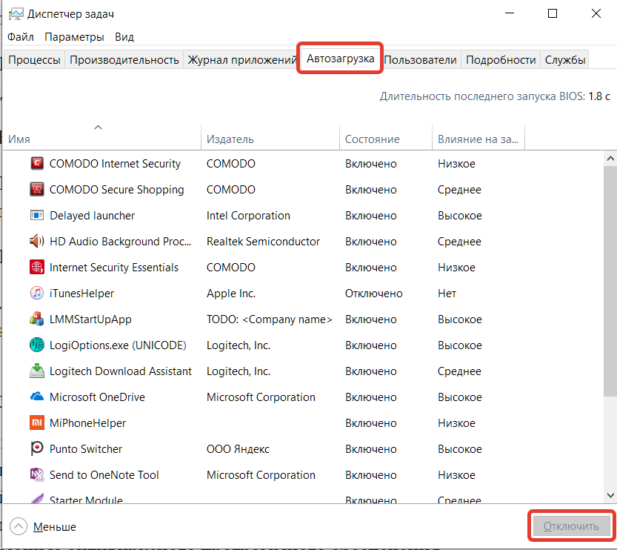Screen dimensions: 617x550
Task: Select Logitech Download Assistant row name
Action: pyautogui.click(x=120, y=371)
